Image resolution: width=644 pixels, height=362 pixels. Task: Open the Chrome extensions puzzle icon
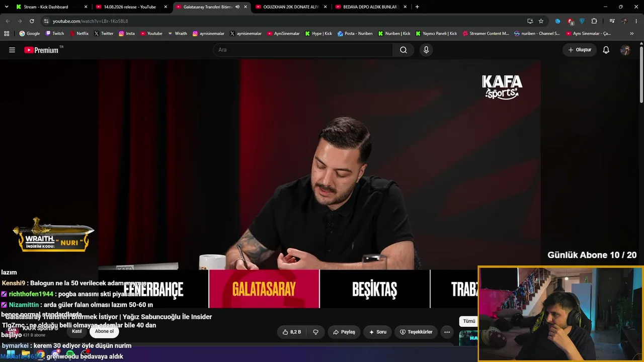(x=594, y=21)
